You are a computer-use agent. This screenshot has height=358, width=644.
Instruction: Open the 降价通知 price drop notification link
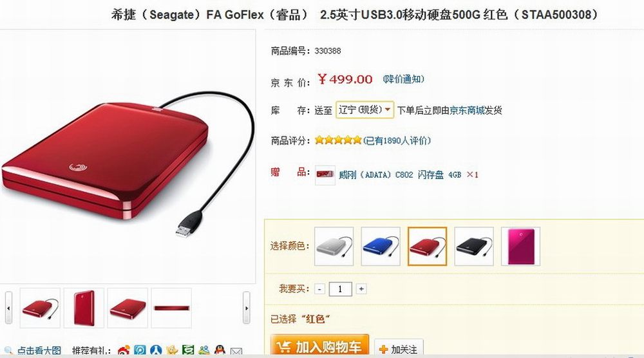(x=403, y=79)
